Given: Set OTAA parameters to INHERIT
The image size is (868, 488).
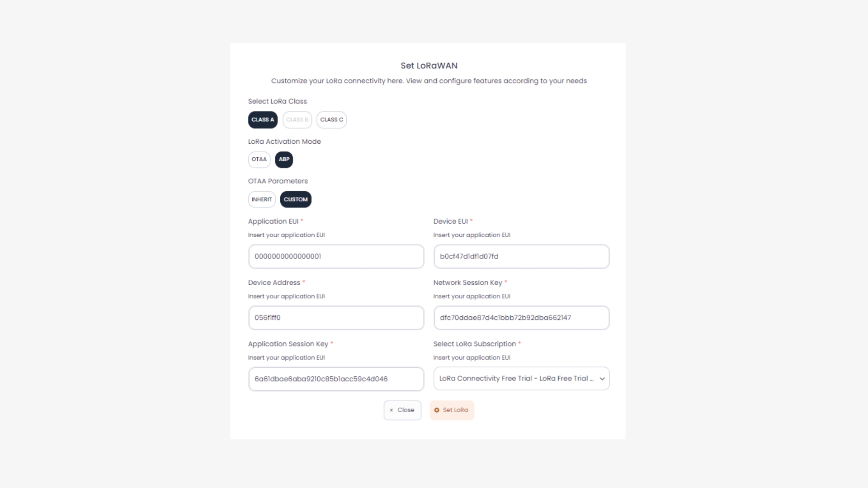Looking at the screenshot, I should pos(262,199).
